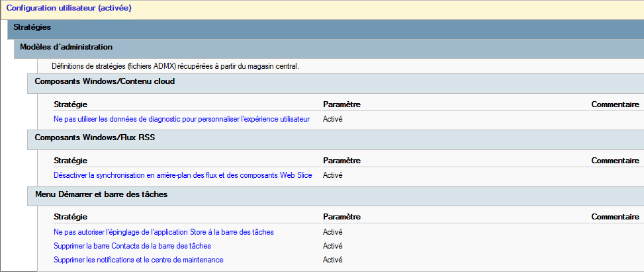Click Commentaire column header under Contenu cloud

click(614, 104)
